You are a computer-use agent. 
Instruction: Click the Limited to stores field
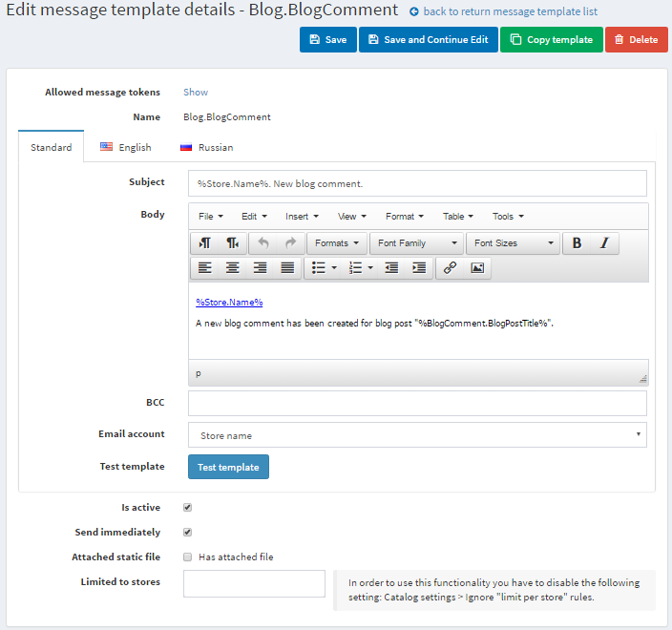254,584
